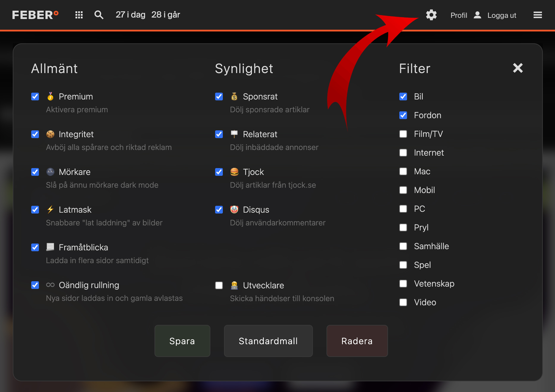Image resolution: width=555 pixels, height=392 pixels.
Task: Toggle the Latmask checkbox
Action: pos(35,210)
